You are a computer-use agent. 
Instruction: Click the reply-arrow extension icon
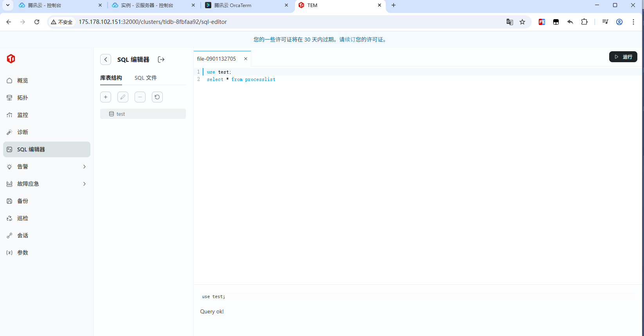pos(570,22)
